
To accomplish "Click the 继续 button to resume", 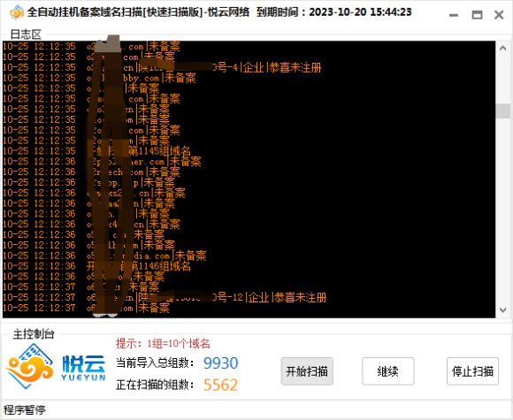I will [x=388, y=371].
